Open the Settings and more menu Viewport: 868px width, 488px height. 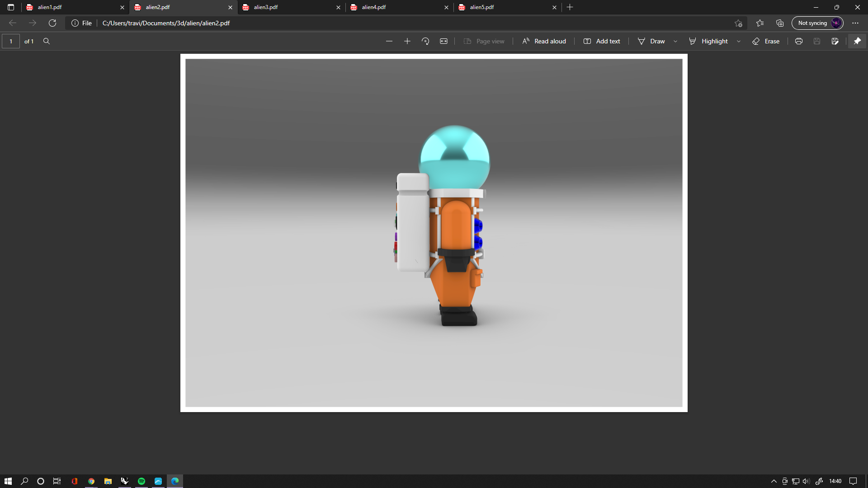tap(855, 23)
